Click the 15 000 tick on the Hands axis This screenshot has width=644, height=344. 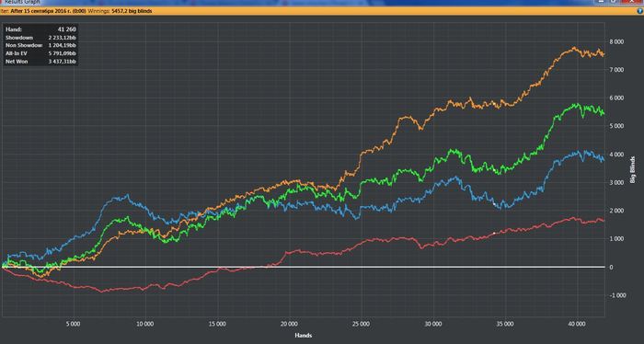tap(217, 324)
